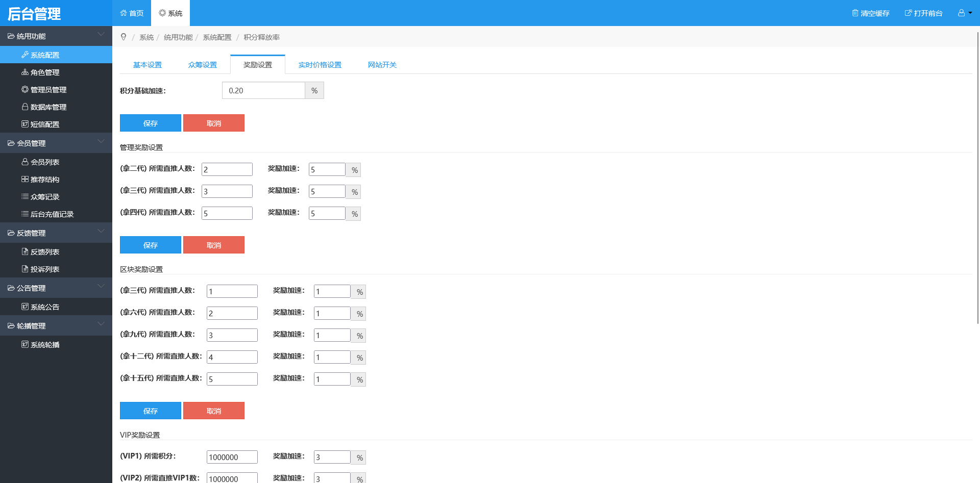
Task: Click the folder icon of 会员管理
Action: coord(11,143)
